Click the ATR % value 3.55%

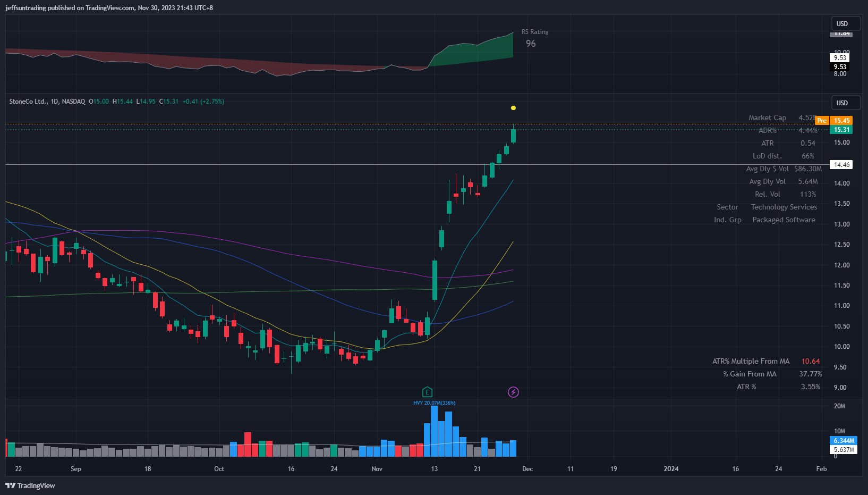811,387
